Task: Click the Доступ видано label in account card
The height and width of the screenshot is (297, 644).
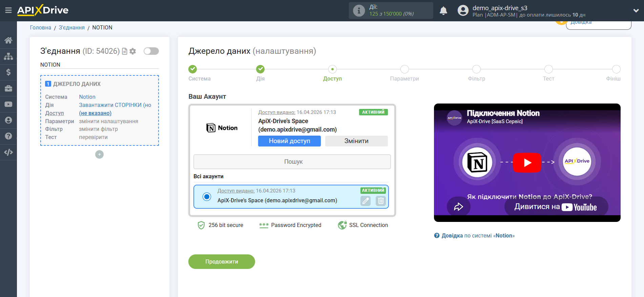Action: point(276,112)
